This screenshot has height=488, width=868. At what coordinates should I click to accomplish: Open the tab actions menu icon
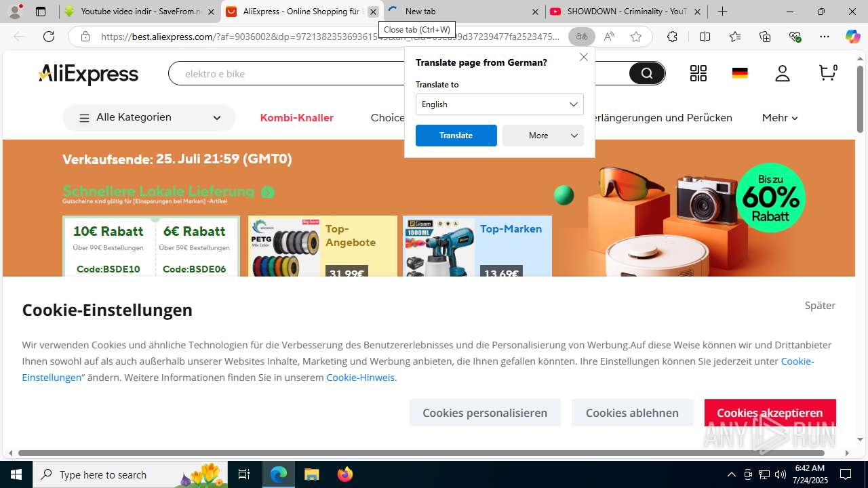click(x=41, y=12)
